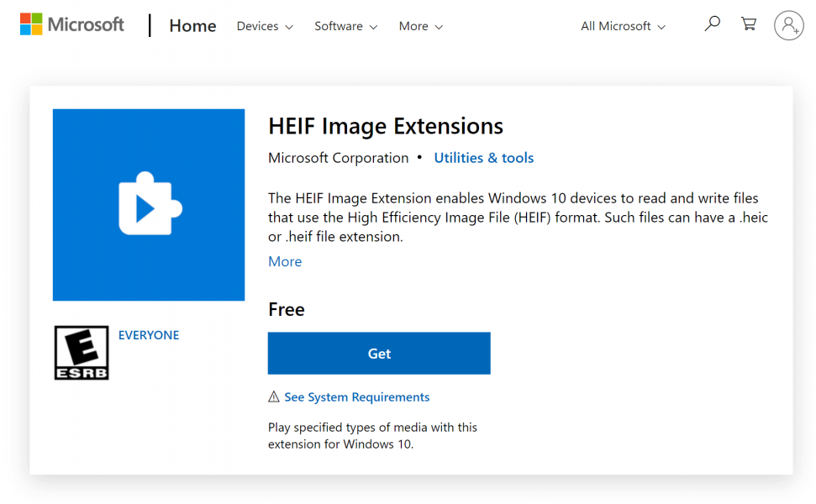Expand the Devices dropdown
The image size is (816, 504).
tap(264, 26)
